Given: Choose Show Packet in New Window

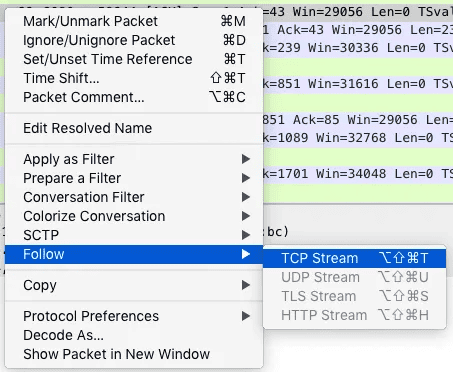Looking at the screenshot, I should pyautogui.click(x=134, y=354).
